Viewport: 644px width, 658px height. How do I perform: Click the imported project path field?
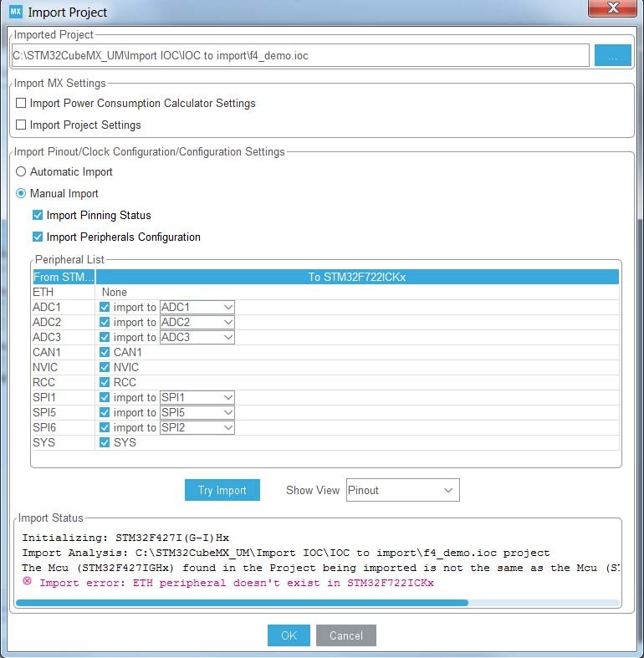click(300, 55)
